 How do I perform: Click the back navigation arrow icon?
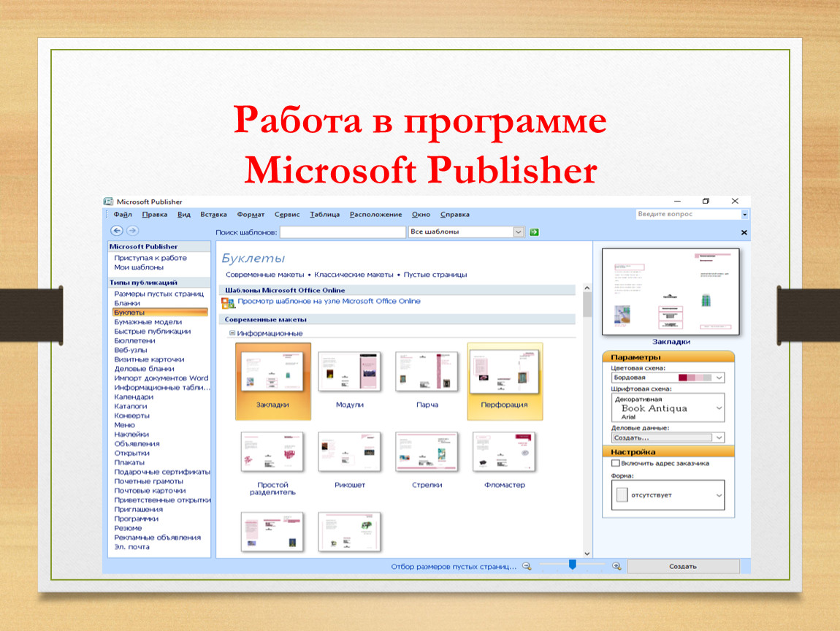116,231
